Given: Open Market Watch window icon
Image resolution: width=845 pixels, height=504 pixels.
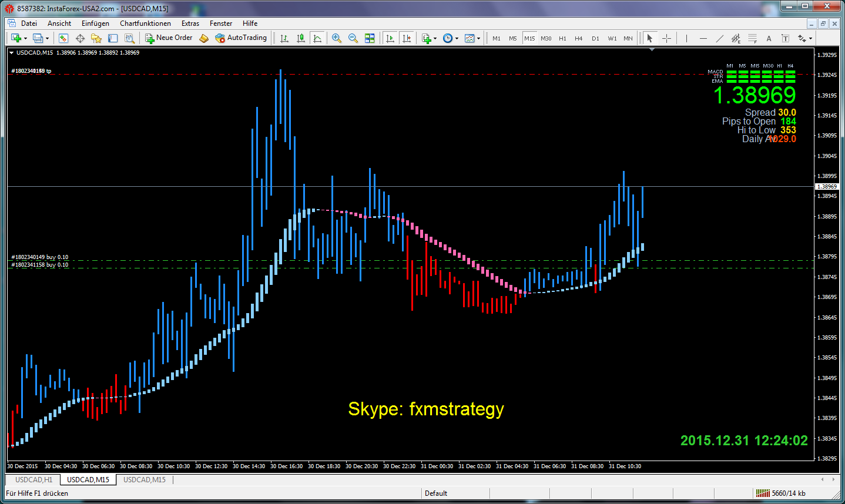Looking at the screenshot, I should pos(63,38).
